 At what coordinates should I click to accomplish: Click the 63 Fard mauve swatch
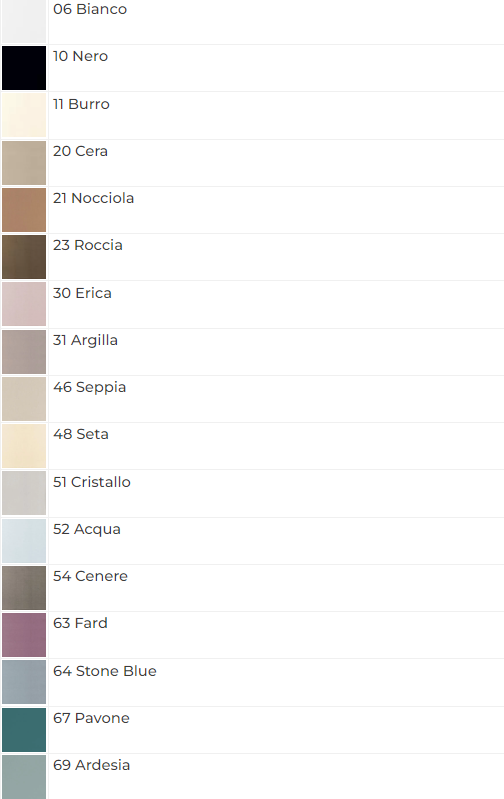24,635
